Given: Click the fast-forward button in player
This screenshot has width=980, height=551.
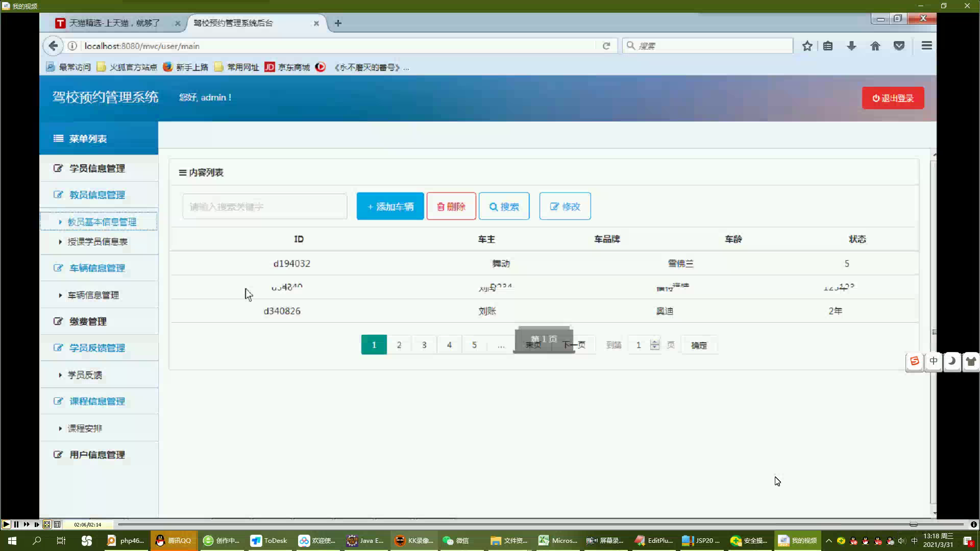Looking at the screenshot, I should (27, 524).
